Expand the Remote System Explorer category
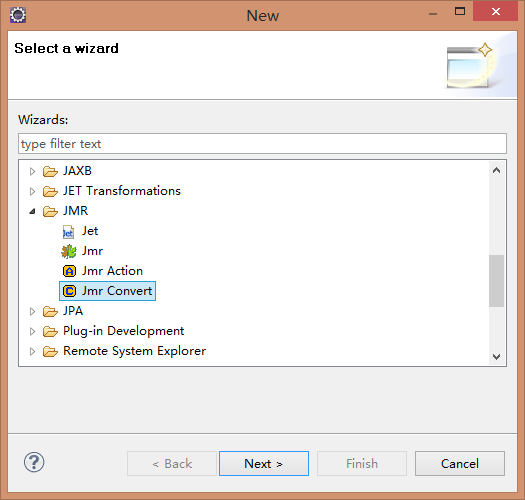 [32, 351]
